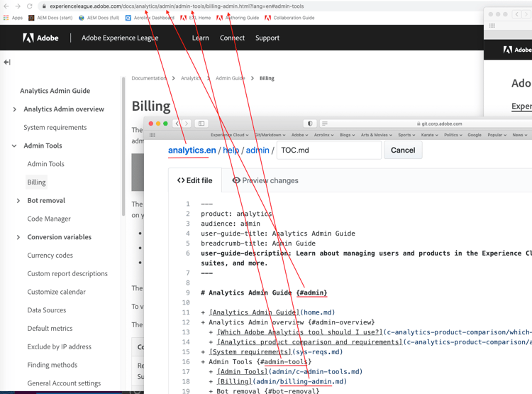
Task: Select System requirements in the sidebar
Action: (x=55, y=127)
